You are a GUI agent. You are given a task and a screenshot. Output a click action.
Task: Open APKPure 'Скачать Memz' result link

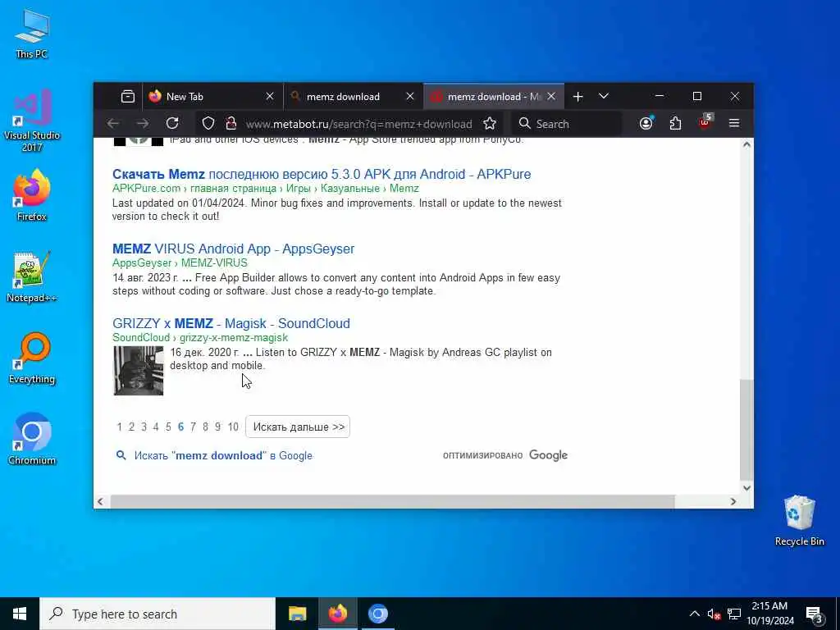pos(322,174)
